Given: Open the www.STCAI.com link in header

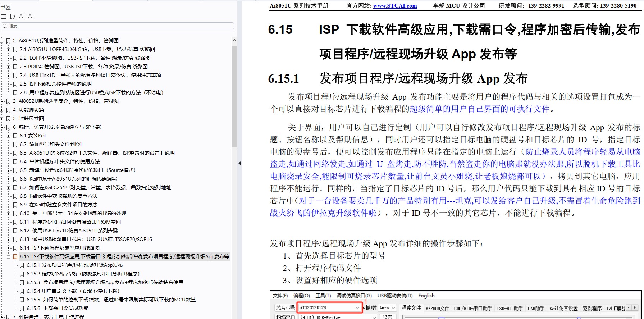Looking at the screenshot, I should tap(395, 6).
